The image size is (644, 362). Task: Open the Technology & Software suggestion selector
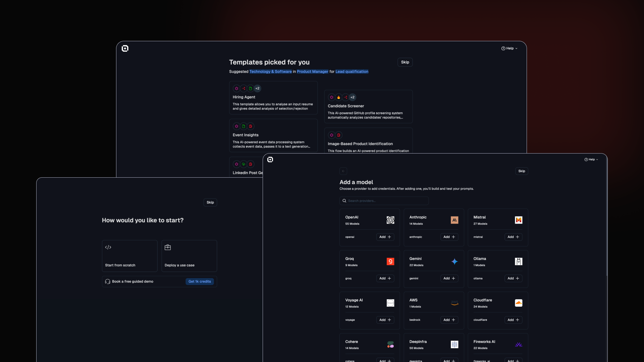pyautogui.click(x=270, y=72)
